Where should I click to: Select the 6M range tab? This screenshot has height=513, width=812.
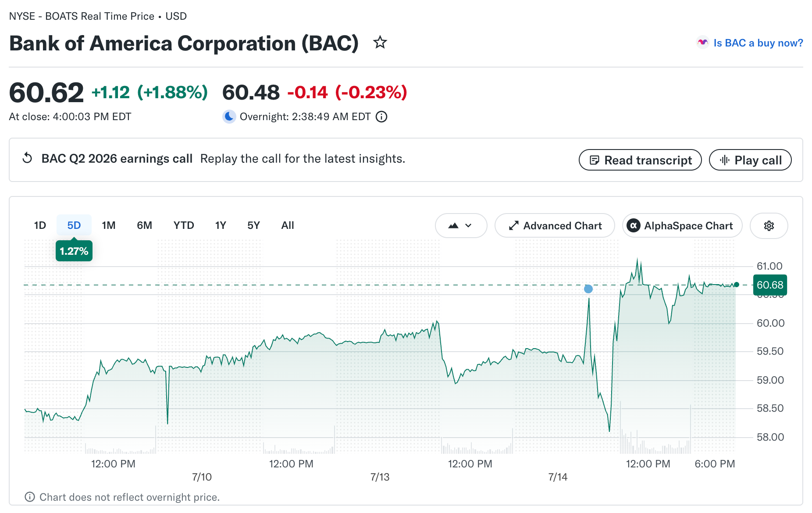pos(144,225)
